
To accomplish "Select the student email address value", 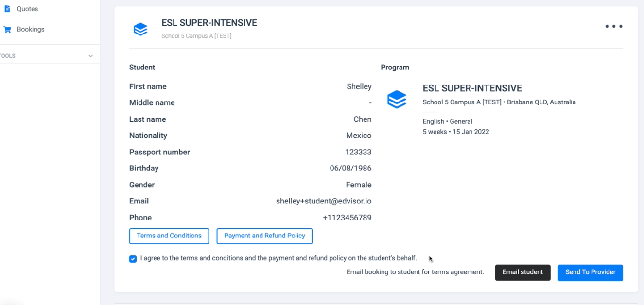I will coord(324,201).
